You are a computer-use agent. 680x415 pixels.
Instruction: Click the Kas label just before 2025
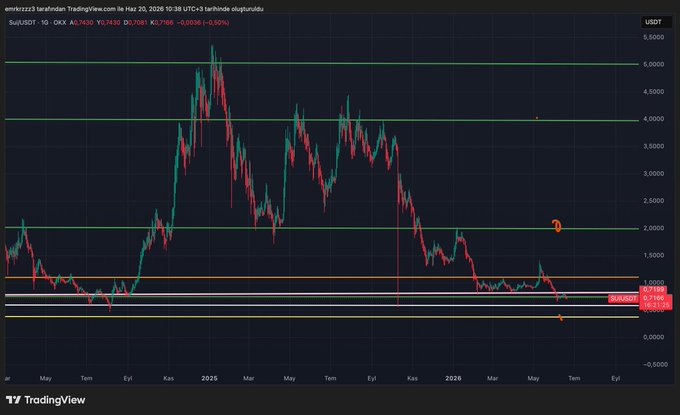pos(168,378)
